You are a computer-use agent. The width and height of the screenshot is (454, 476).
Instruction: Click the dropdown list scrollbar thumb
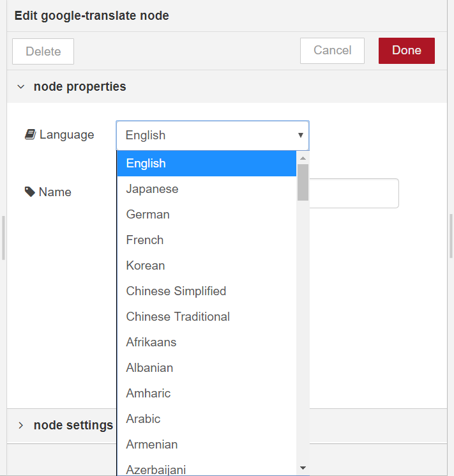coord(303,183)
